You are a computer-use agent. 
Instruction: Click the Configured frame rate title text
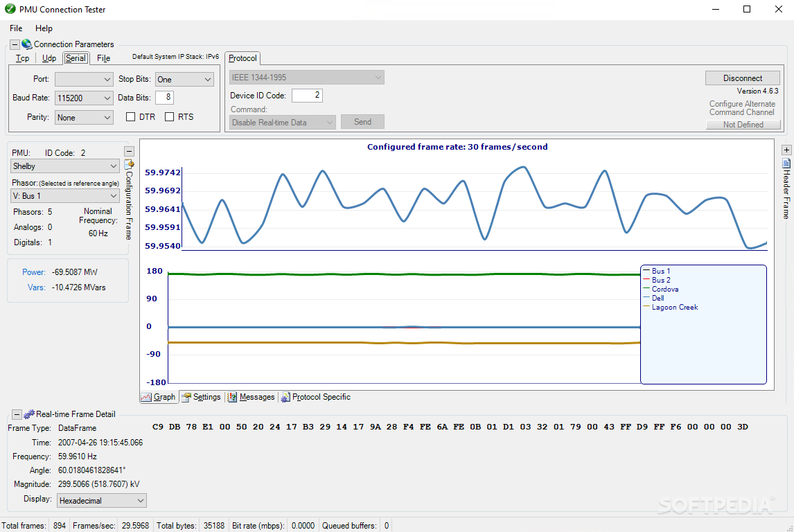pyautogui.click(x=457, y=148)
